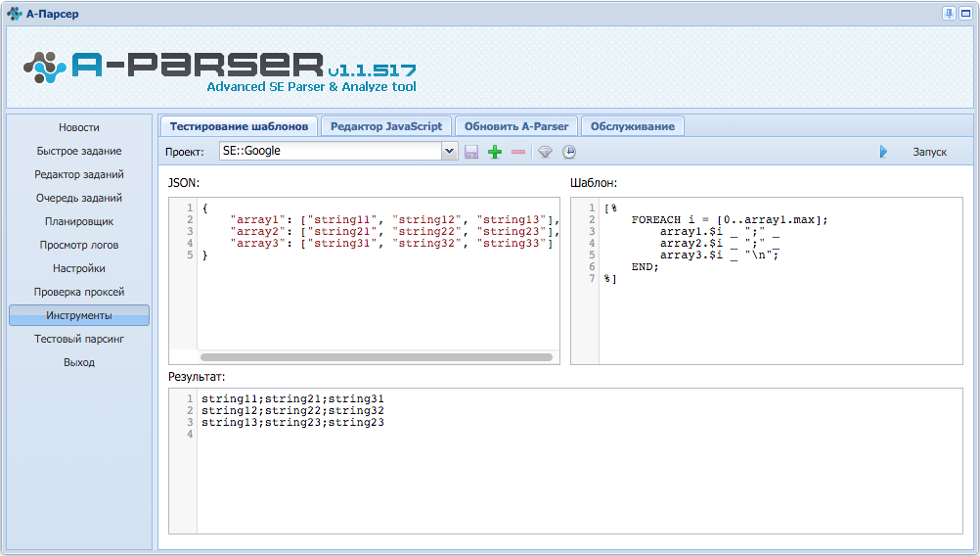Open the Обслуживание tab

[633, 126]
